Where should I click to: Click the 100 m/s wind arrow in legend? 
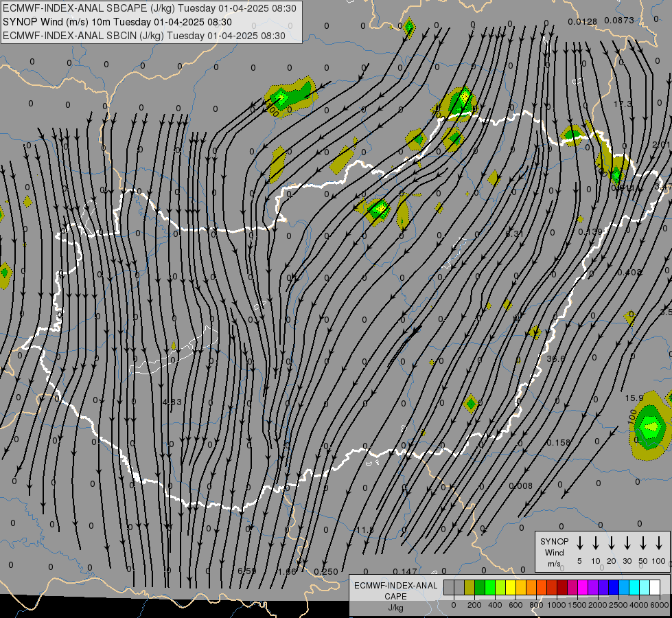click(x=659, y=543)
